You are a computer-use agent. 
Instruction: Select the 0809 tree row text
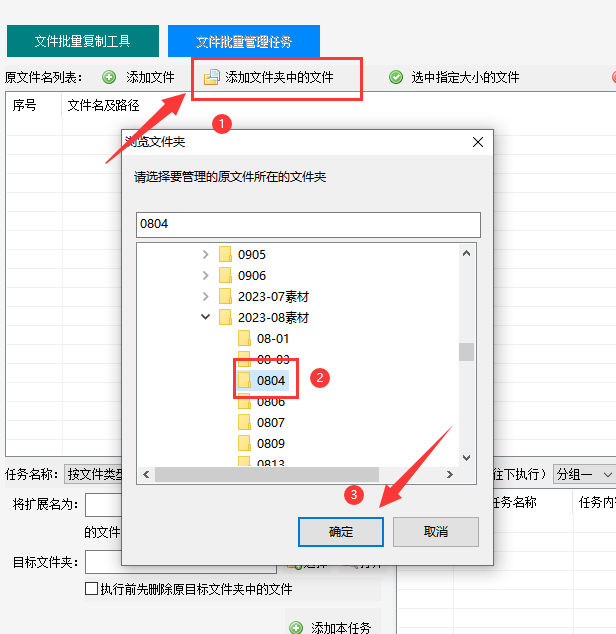pos(271,444)
